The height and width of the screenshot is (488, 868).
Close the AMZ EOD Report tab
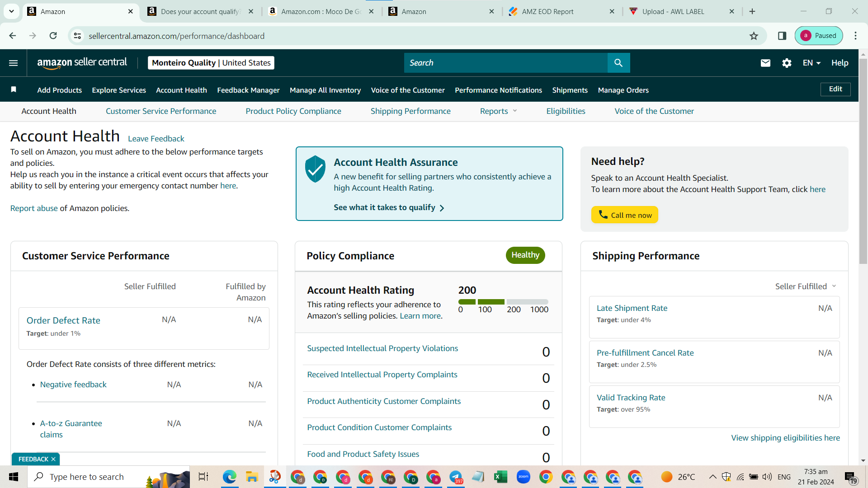(x=612, y=11)
